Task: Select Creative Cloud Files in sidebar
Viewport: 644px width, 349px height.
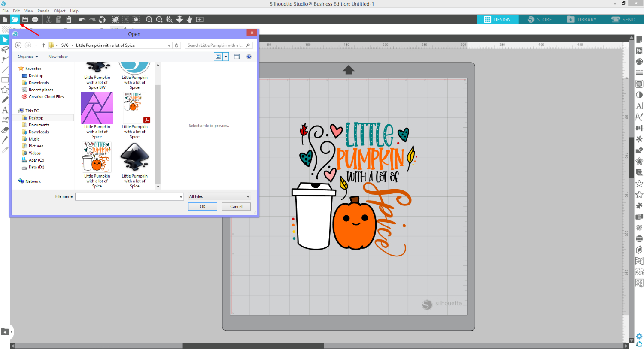Action: (46, 97)
